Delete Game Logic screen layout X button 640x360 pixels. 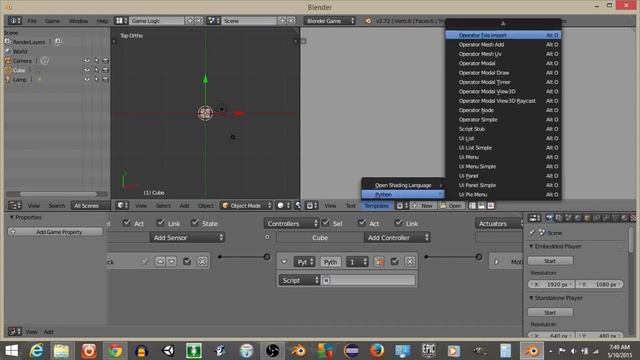[x=199, y=20]
